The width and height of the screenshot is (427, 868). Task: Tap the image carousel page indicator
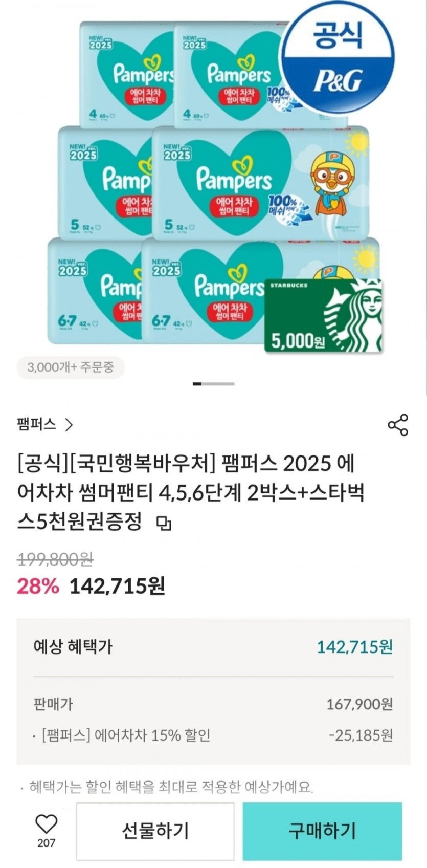point(214,384)
